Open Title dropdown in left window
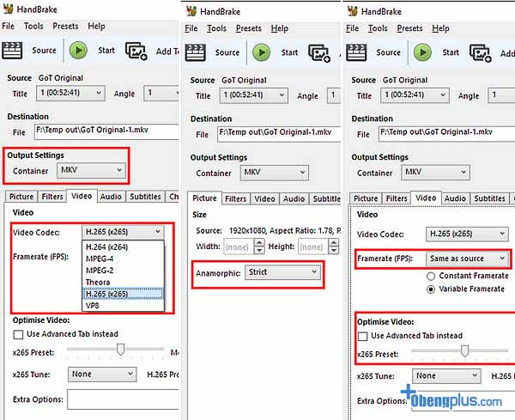This screenshot has width=515, height=420. [70, 94]
